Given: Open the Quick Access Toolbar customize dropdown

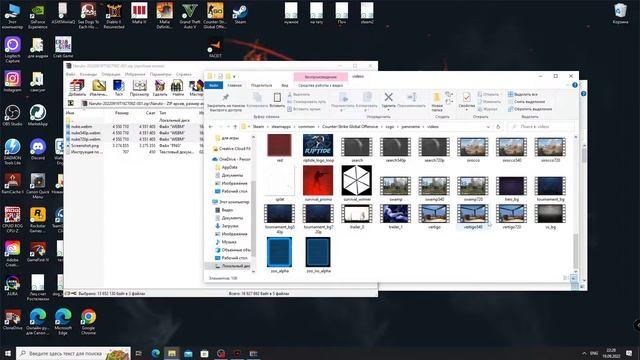Looking at the screenshot, I should click(235, 76).
